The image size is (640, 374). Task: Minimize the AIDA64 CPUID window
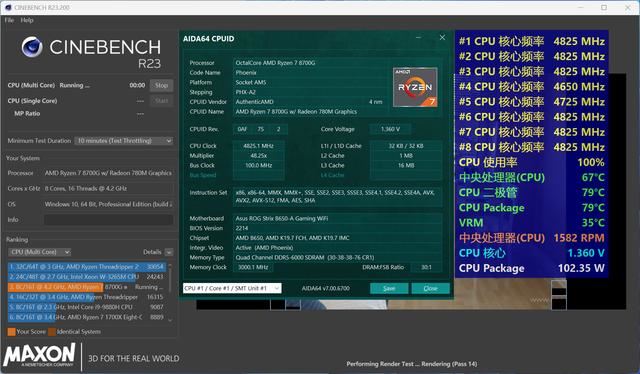[x=418, y=38]
